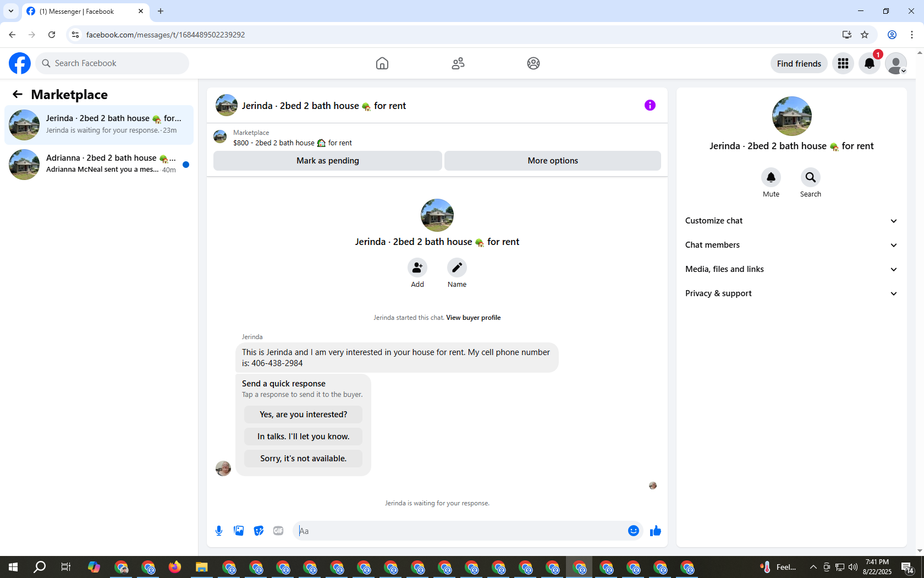Click the browser address bar URL
The width and height of the screenshot is (924, 578).
pos(166,35)
